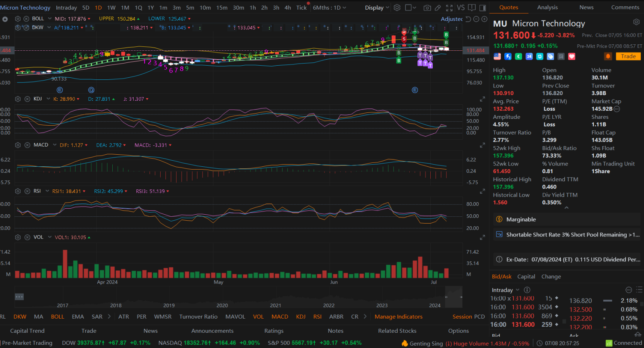This screenshot has width=644, height=348.
Task: Open the three-dot options in Bid/Ask panel
Action: click(x=629, y=290)
